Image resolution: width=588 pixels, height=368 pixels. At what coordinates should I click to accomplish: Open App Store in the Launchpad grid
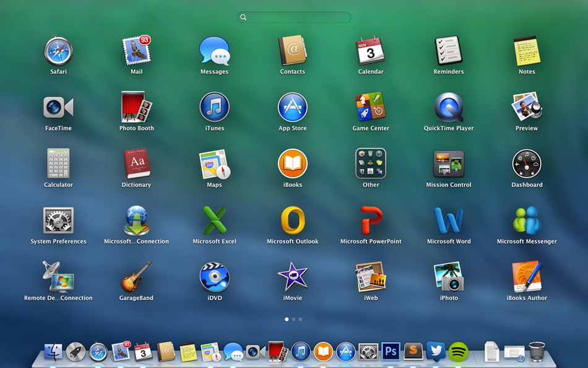293,107
